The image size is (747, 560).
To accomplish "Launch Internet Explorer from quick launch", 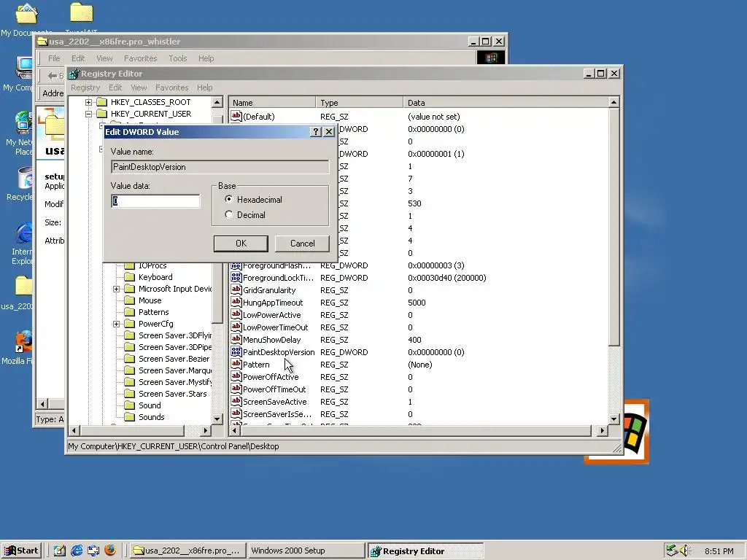I will [77, 551].
